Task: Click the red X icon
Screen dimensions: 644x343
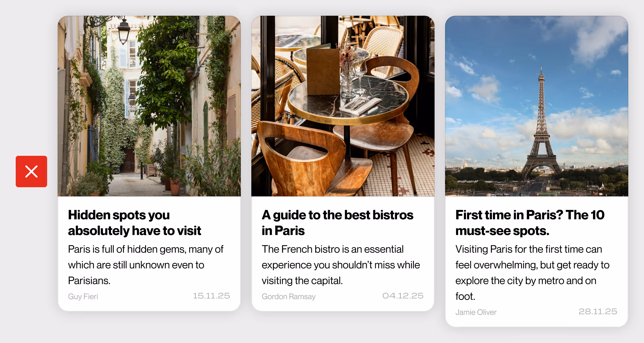Action: click(x=31, y=171)
